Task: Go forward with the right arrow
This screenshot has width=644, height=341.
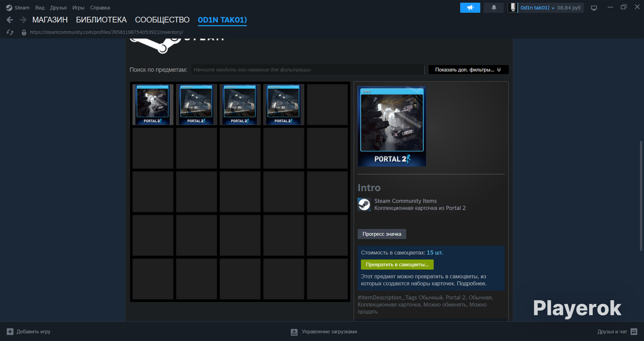Action: click(23, 20)
